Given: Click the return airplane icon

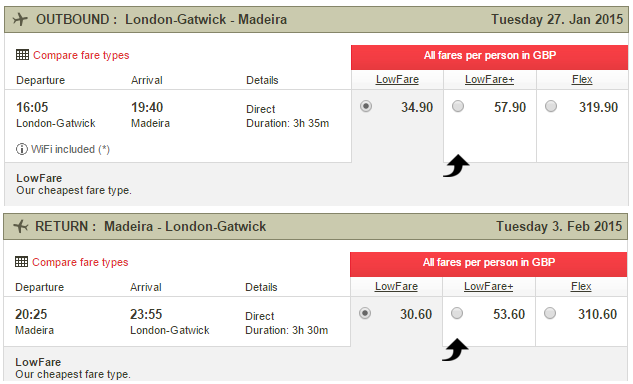Looking at the screenshot, I should [20, 226].
